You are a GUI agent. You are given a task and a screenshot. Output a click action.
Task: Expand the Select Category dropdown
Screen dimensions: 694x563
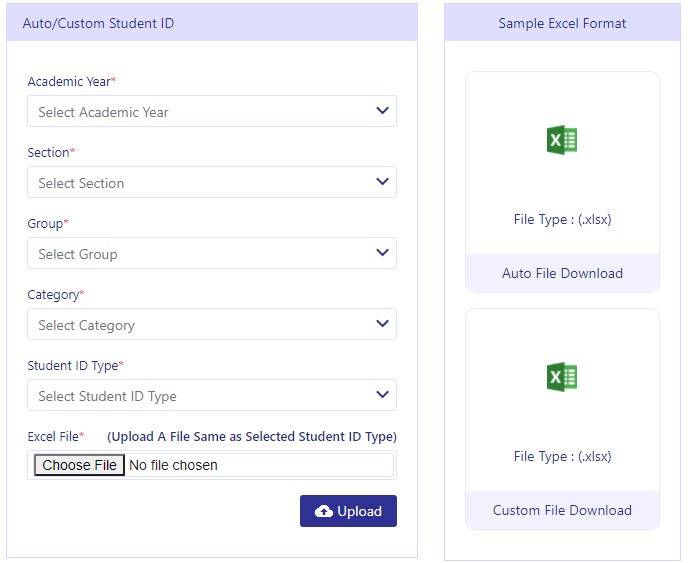click(212, 324)
